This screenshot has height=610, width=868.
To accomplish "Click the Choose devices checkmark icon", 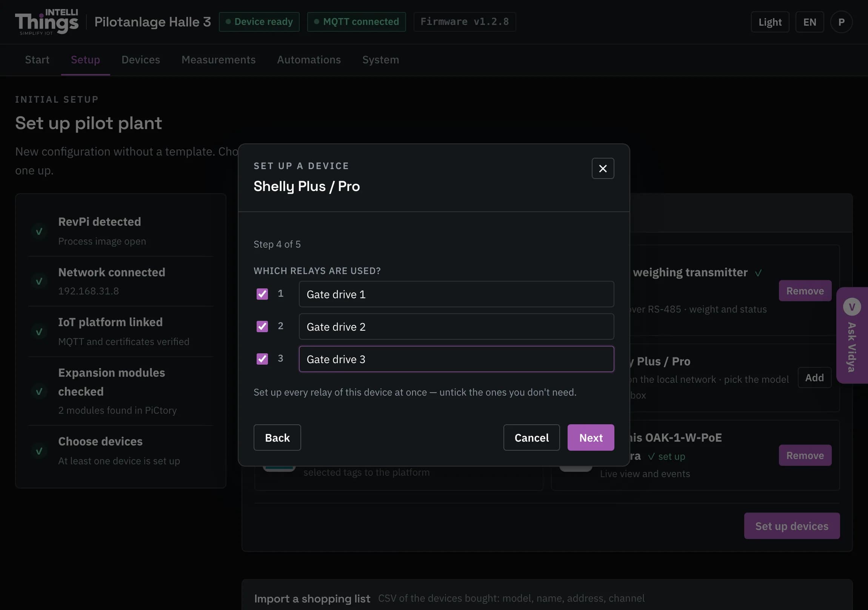I will click(39, 451).
